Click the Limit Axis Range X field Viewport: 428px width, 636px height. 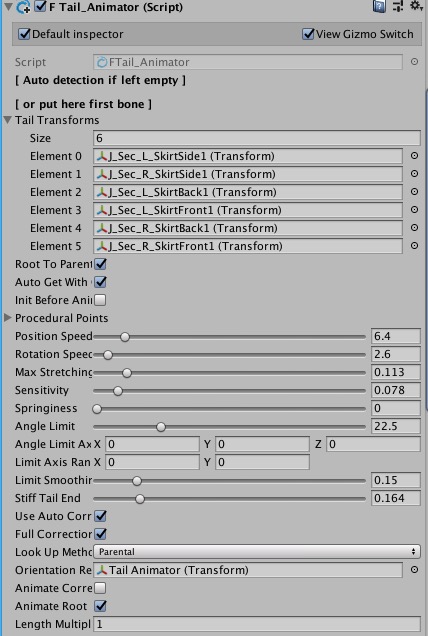[x=153, y=462]
